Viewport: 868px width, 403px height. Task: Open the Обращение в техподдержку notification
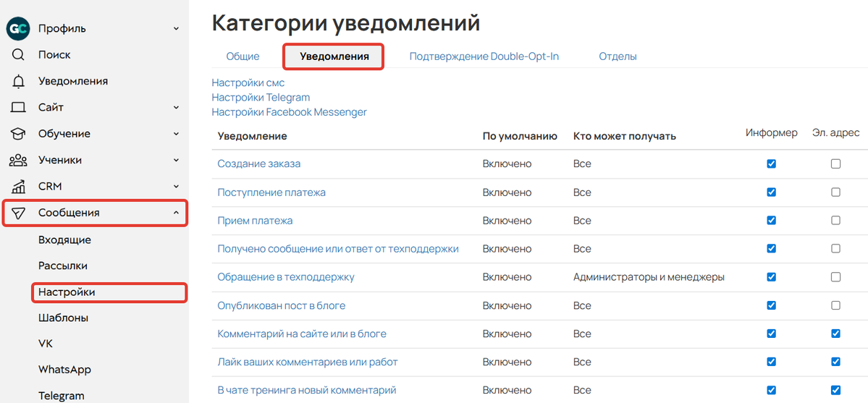(286, 277)
